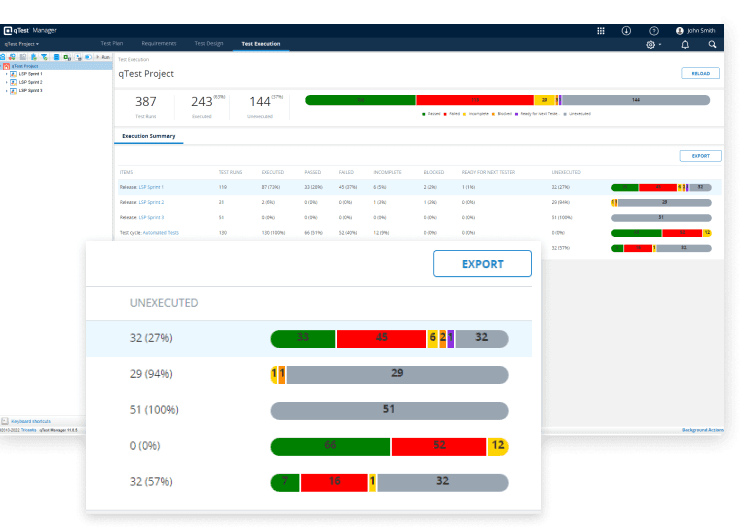Open the Automated Tests link
Image resolution: width=744 pixels, height=530 pixels.
[x=159, y=232]
